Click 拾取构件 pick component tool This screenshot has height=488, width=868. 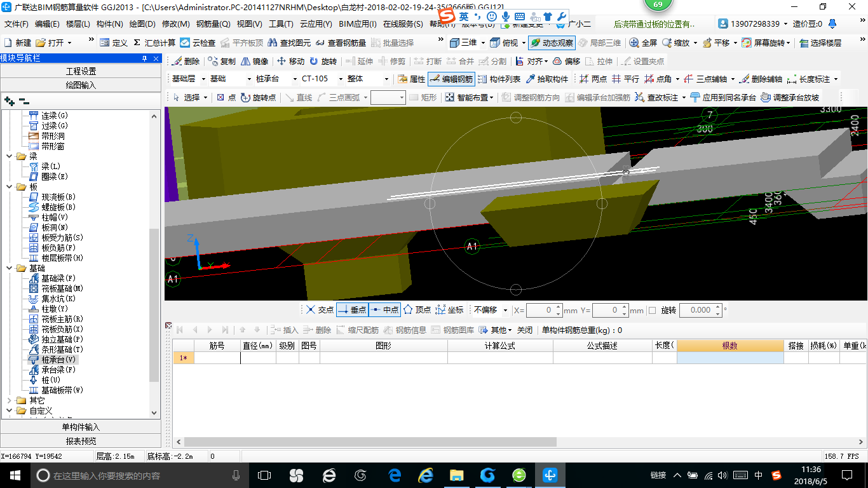click(x=547, y=79)
